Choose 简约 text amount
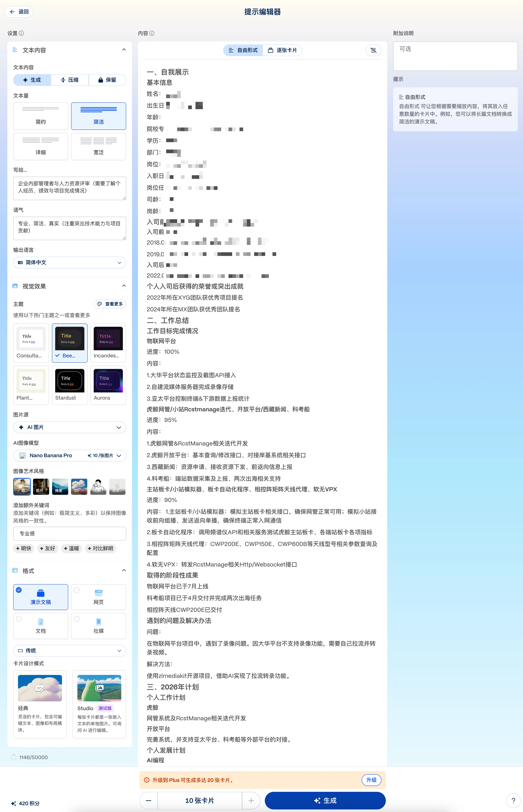The width and height of the screenshot is (523, 812). [x=41, y=116]
